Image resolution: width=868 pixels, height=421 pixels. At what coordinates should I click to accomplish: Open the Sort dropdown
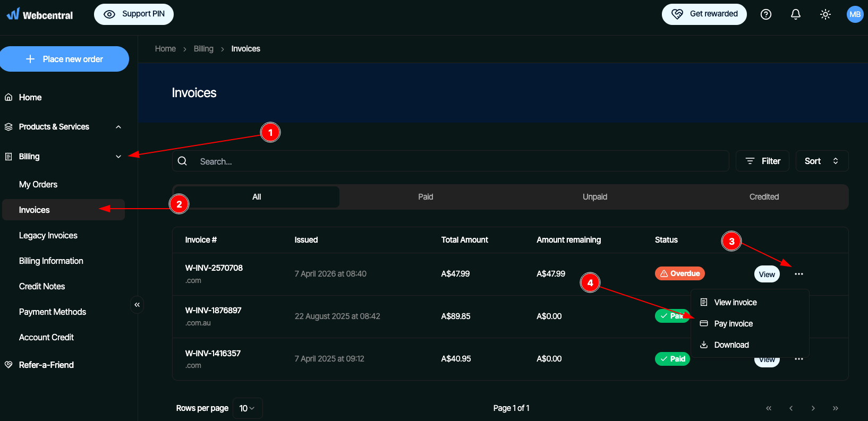(821, 161)
